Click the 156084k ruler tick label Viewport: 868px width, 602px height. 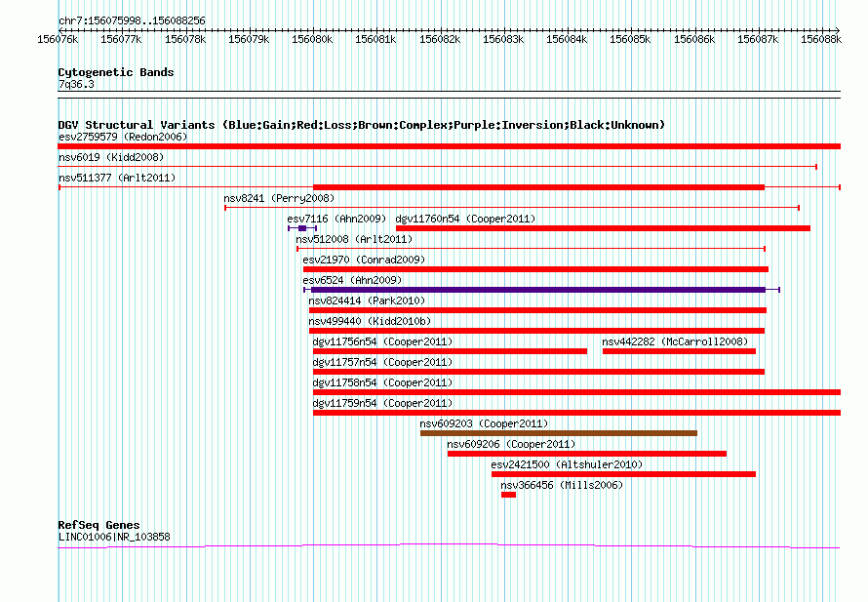tap(567, 39)
